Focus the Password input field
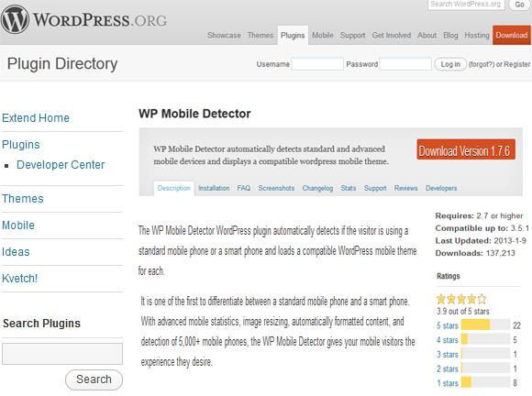This screenshot has width=532, height=396. pos(405,64)
